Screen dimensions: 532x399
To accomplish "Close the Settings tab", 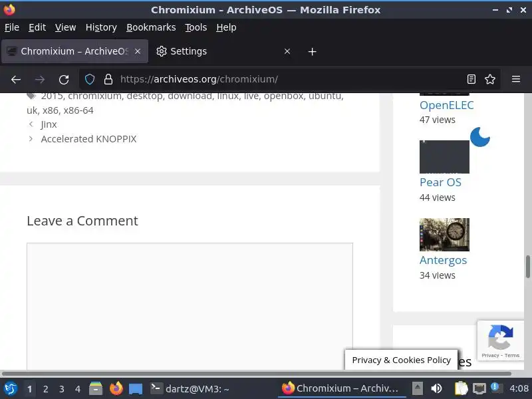I will tap(287, 51).
